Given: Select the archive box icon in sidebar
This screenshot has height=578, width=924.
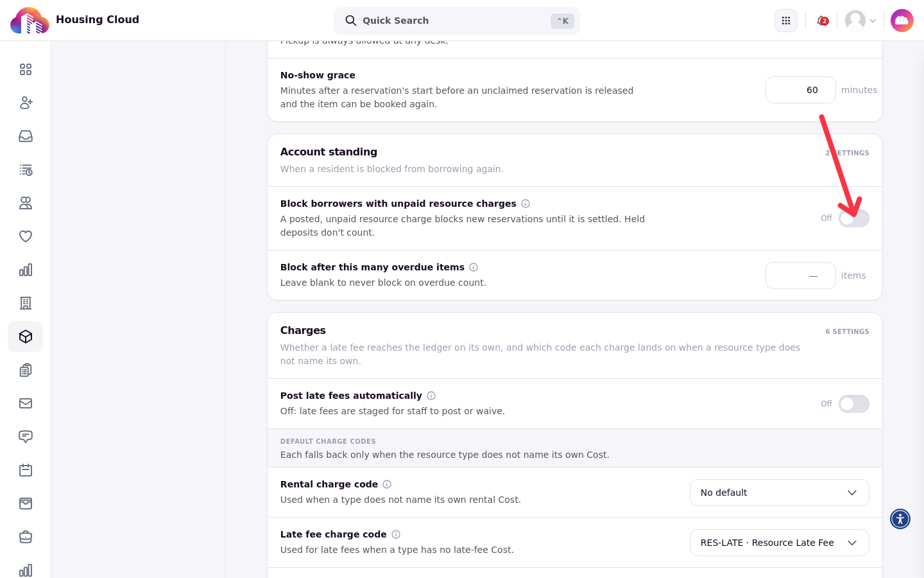Looking at the screenshot, I should click(x=26, y=504).
